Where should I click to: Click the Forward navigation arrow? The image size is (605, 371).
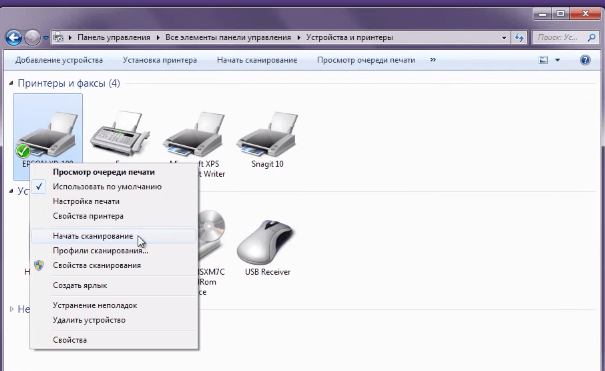coord(32,38)
